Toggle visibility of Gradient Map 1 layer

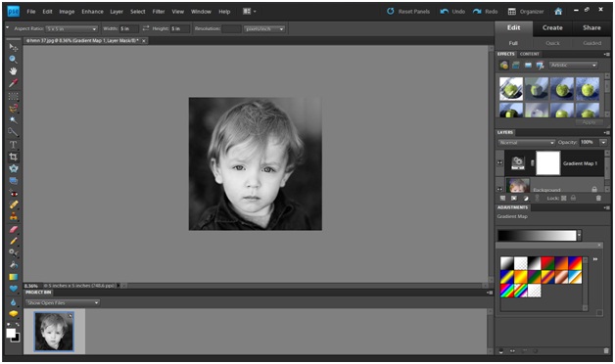(500, 162)
